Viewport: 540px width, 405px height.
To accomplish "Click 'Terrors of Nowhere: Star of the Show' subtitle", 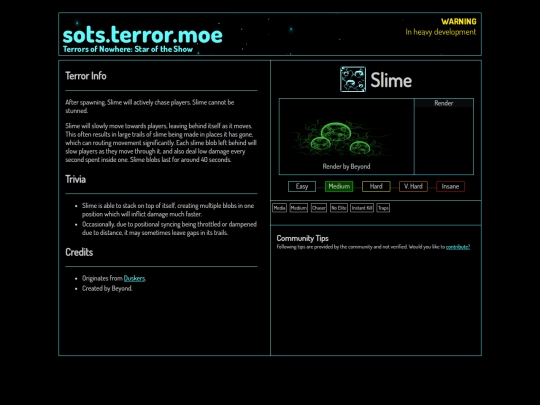I will (x=128, y=49).
